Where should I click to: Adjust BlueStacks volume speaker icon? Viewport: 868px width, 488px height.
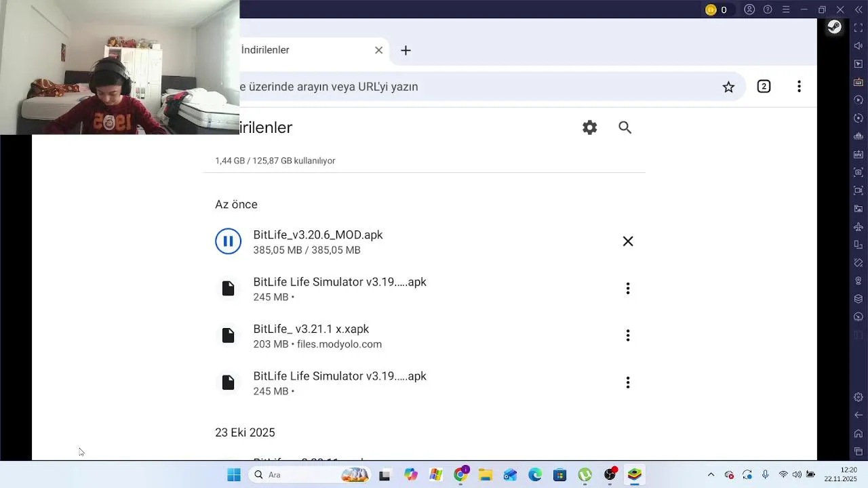coord(859,46)
